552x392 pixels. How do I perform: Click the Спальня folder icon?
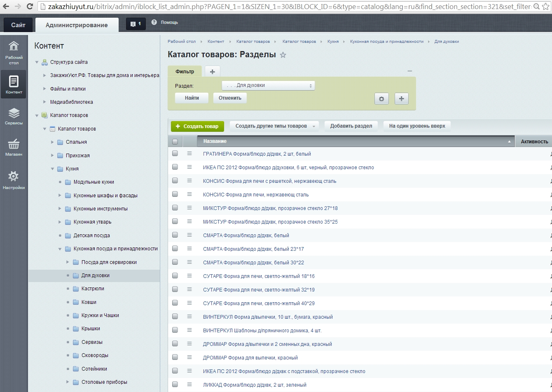60,142
